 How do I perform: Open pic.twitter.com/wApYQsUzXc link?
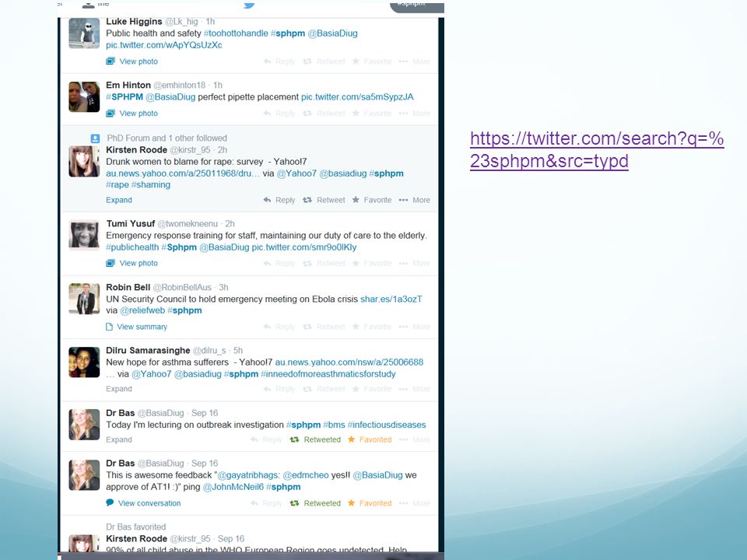click(164, 45)
